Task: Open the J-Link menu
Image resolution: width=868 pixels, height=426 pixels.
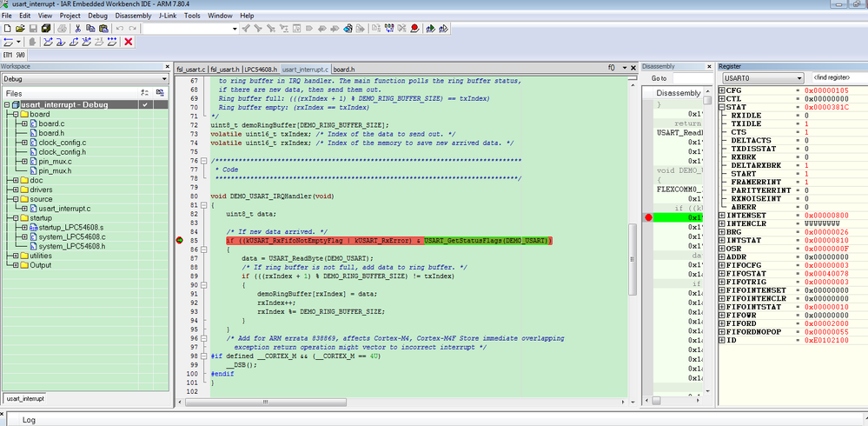Action: (x=168, y=16)
